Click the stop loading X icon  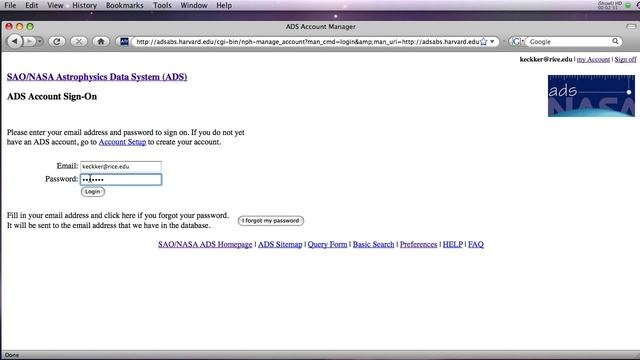(79, 41)
